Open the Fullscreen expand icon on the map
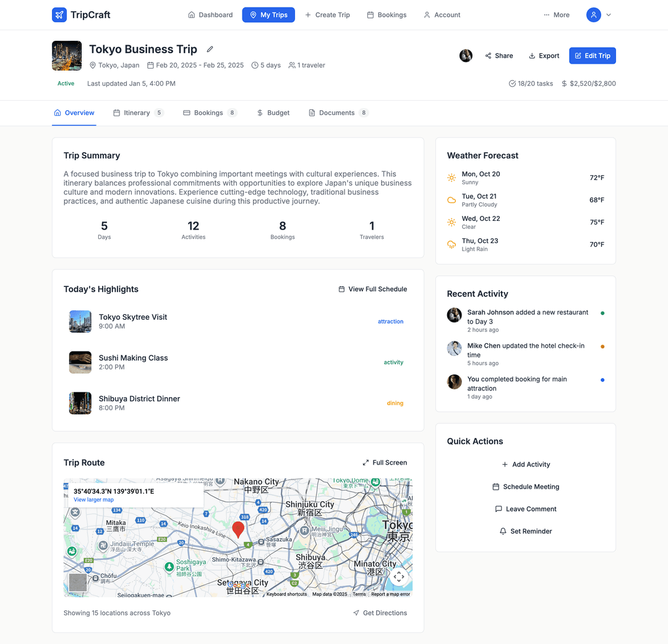 pos(365,462)
